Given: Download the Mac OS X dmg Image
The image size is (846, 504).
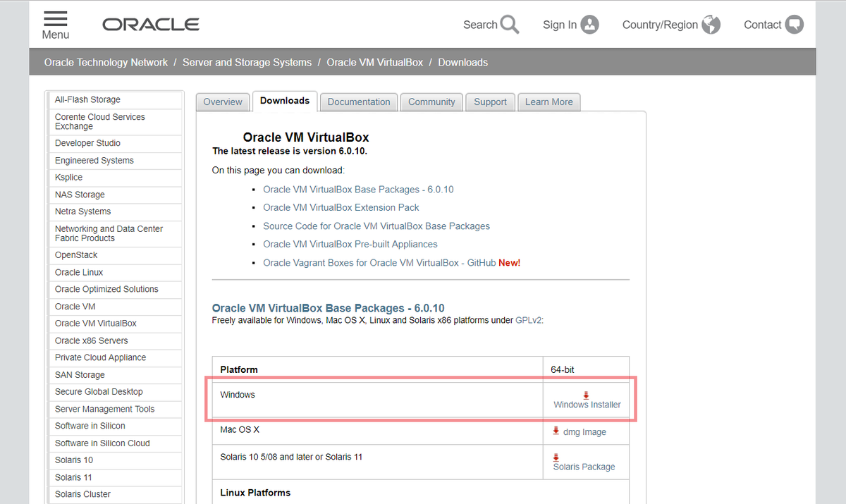Looking at the screenshot, I should 584,432.
